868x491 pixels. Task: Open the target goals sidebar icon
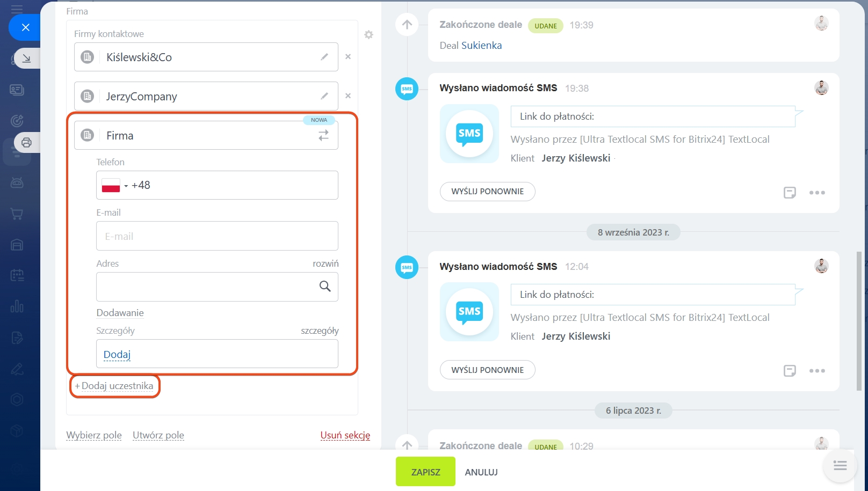(17, 121)
